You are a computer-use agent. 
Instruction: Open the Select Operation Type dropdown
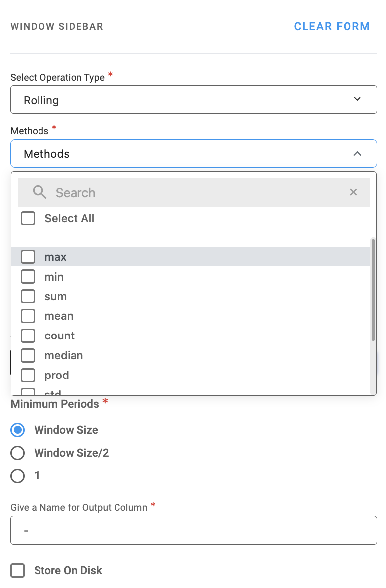pyautogui.click(x=193, y=100)
